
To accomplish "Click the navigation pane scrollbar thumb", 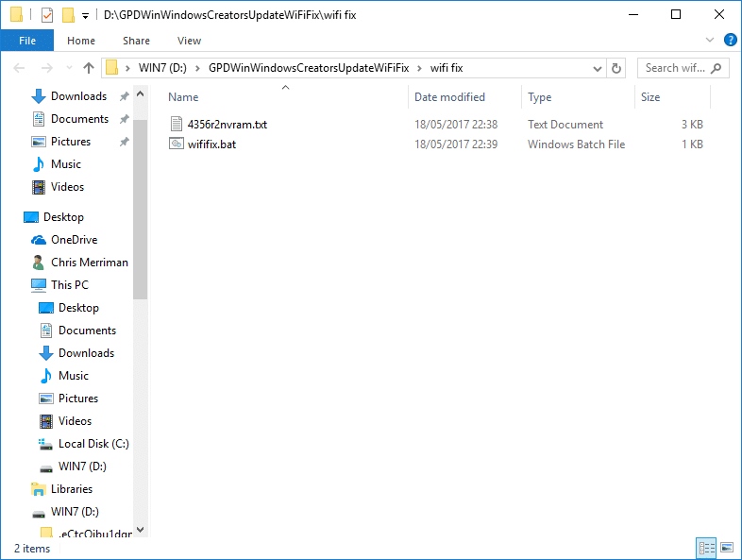I will click(140, 210).
